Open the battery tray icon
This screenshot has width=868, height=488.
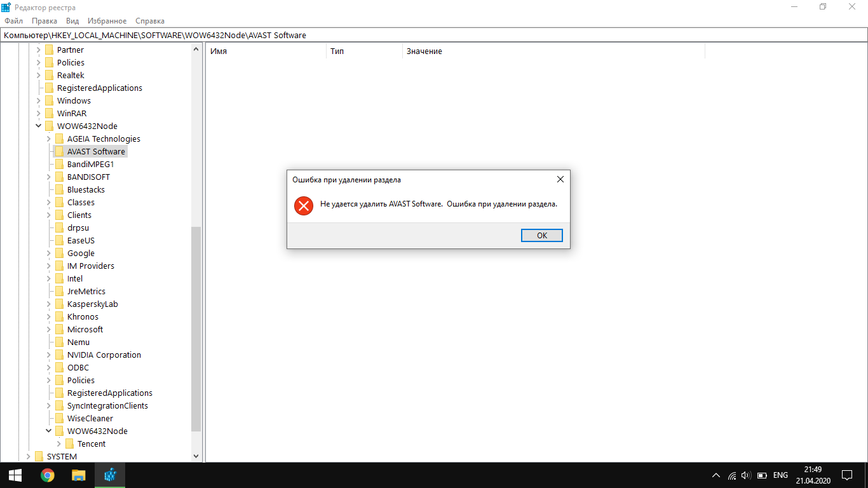coord(762,475)
